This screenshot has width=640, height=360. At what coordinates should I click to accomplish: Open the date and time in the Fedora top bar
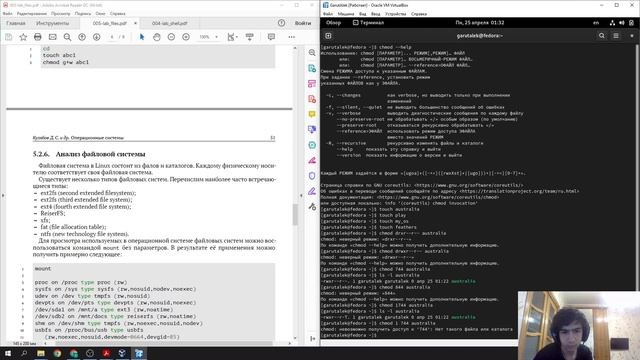(x=480, y=23)
